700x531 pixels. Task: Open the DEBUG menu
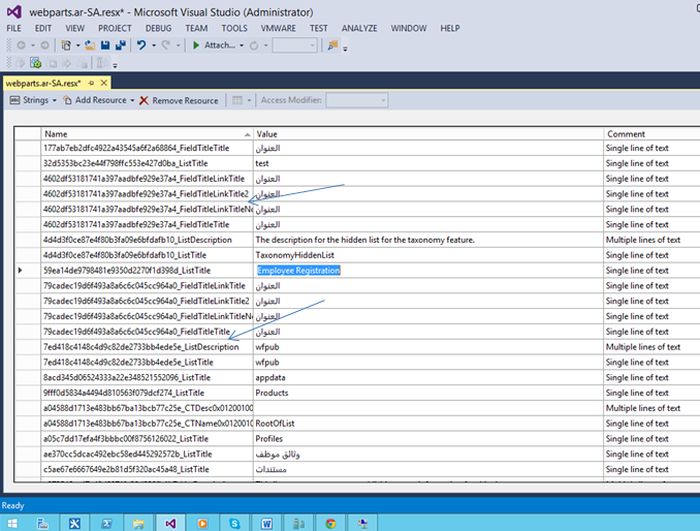[158, 29]
